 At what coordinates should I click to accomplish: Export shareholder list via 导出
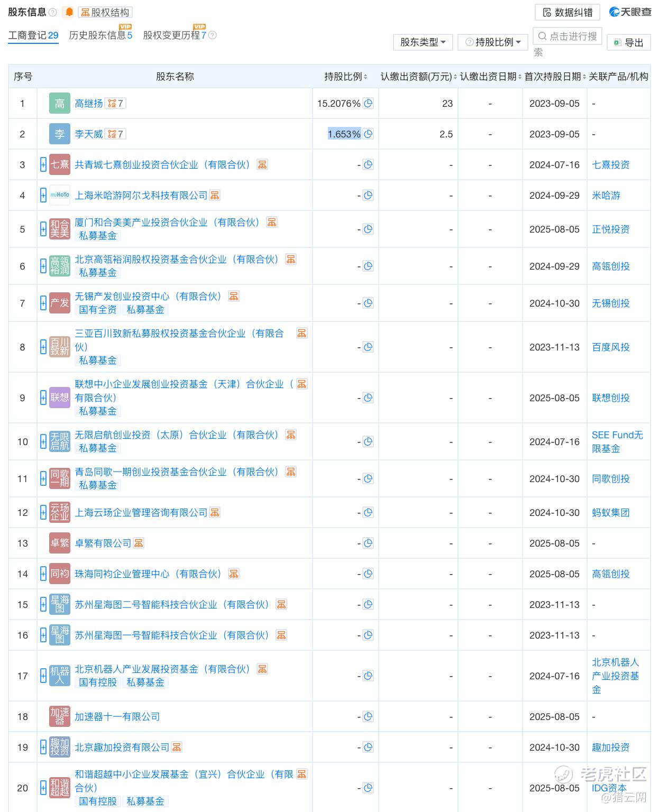(x=628, y=42)
